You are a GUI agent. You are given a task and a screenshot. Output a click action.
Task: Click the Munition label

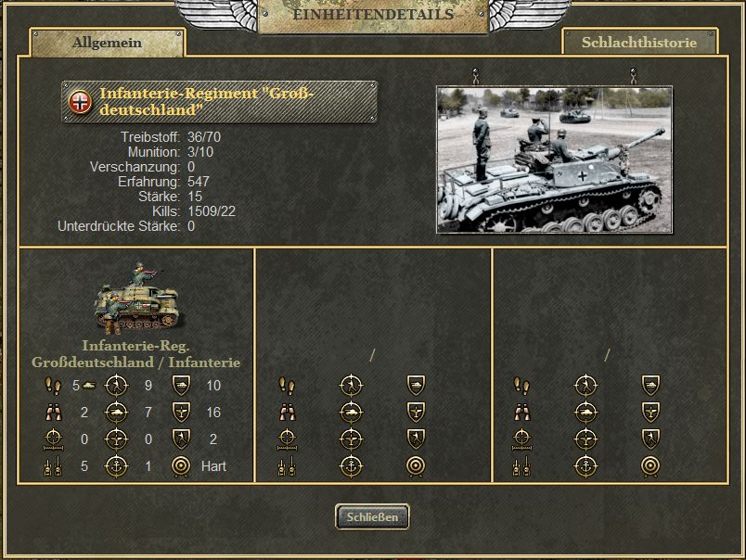154,152
